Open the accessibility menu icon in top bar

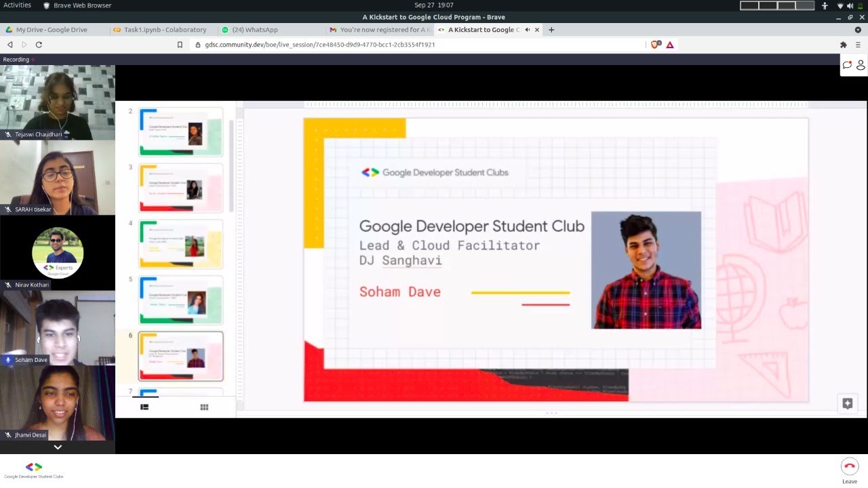click(825, 5)
